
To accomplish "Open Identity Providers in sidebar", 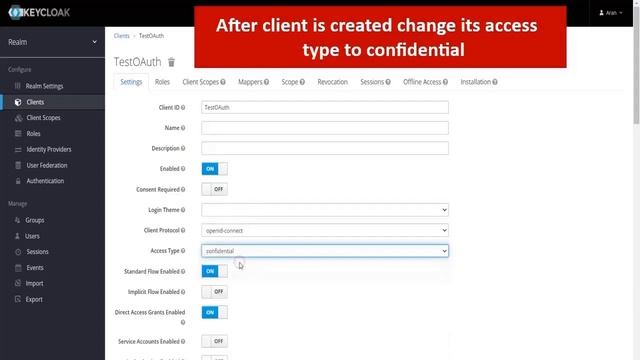I will (49, 149).
